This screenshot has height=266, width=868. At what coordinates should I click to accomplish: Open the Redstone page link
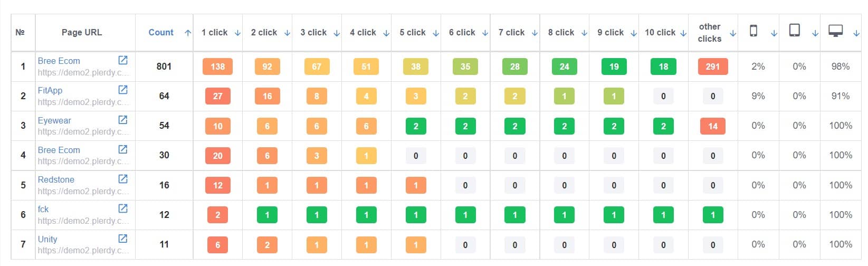[x=56, y=179]
